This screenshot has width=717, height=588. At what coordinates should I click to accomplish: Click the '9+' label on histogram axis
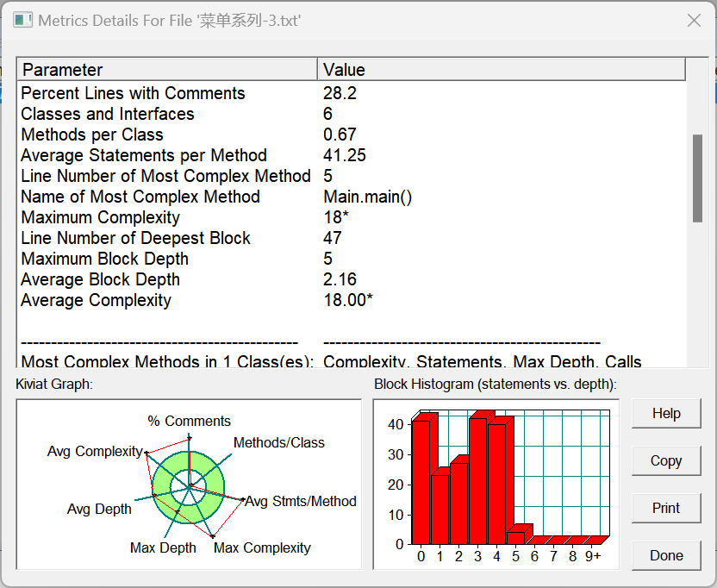tap(593, 556)
